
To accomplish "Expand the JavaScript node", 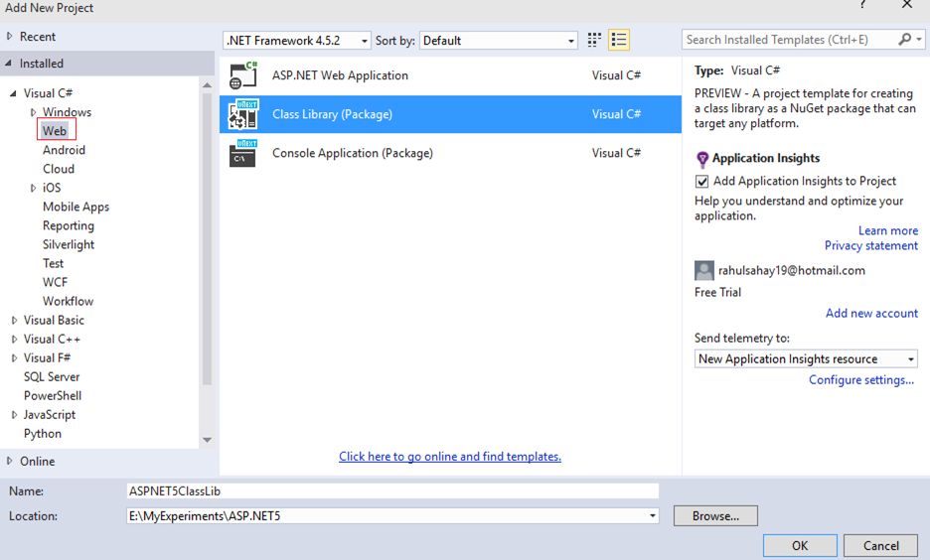I will click(x=14, y=415).
